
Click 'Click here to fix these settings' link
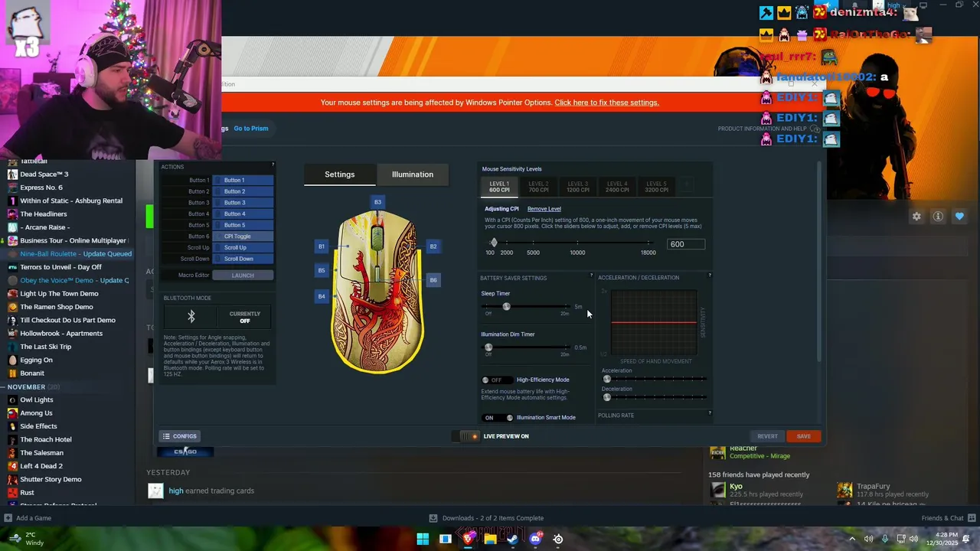point(606,103)
